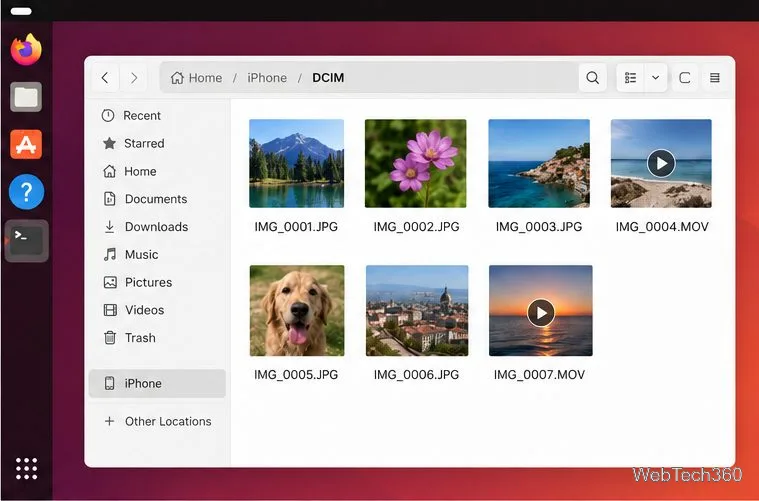
Task: Open Starred in the sidebar
Action: (x=157, y=143)
